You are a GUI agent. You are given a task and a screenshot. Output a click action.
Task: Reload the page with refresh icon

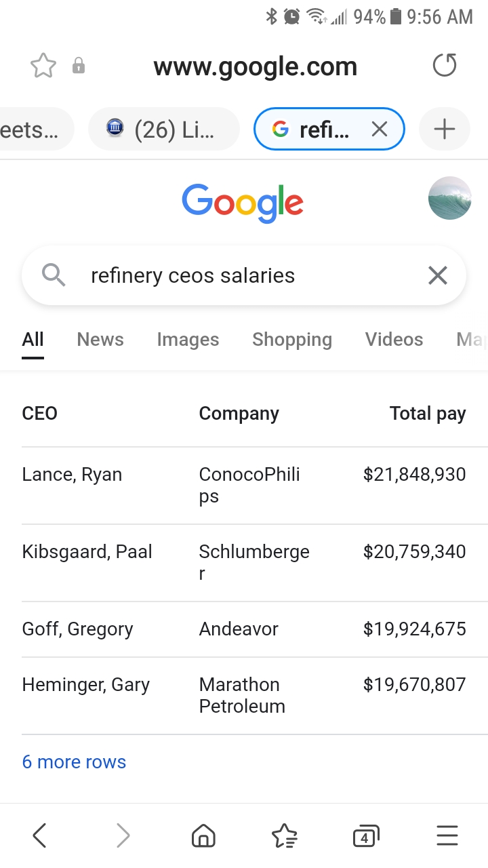(445, 66)
